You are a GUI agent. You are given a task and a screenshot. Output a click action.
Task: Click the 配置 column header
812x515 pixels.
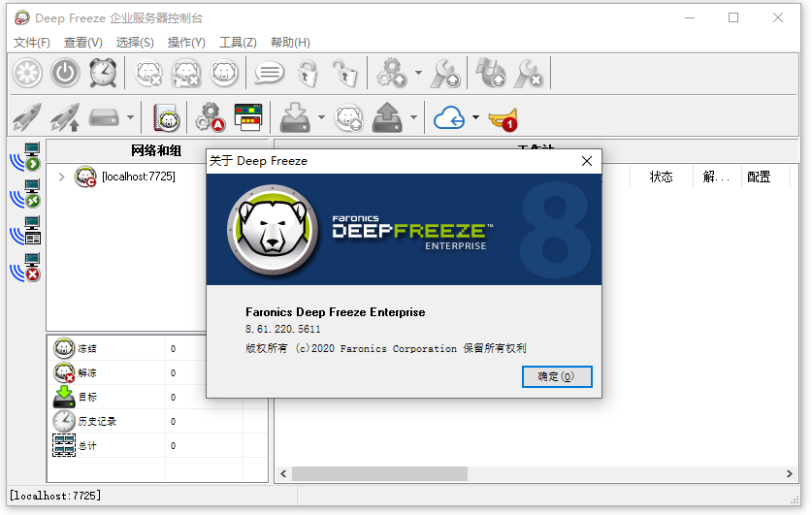click(765, 177)
